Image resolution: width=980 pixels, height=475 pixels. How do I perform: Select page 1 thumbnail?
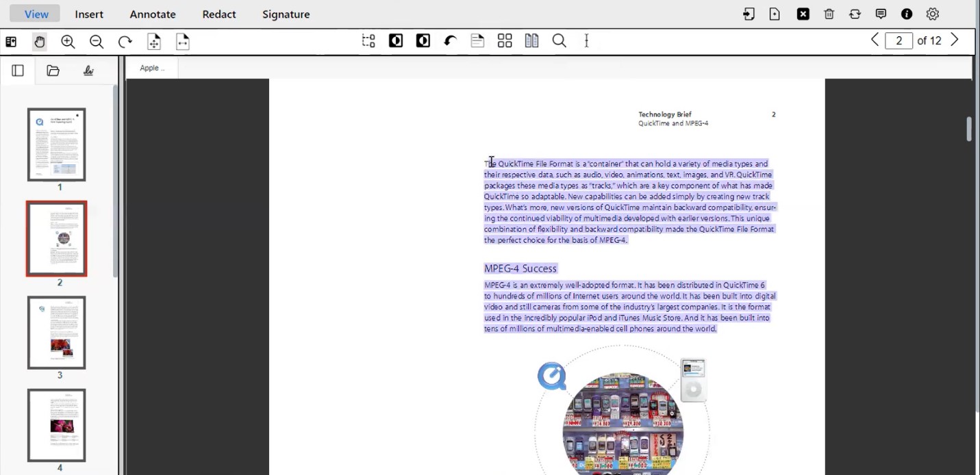(x=56, y=144)
